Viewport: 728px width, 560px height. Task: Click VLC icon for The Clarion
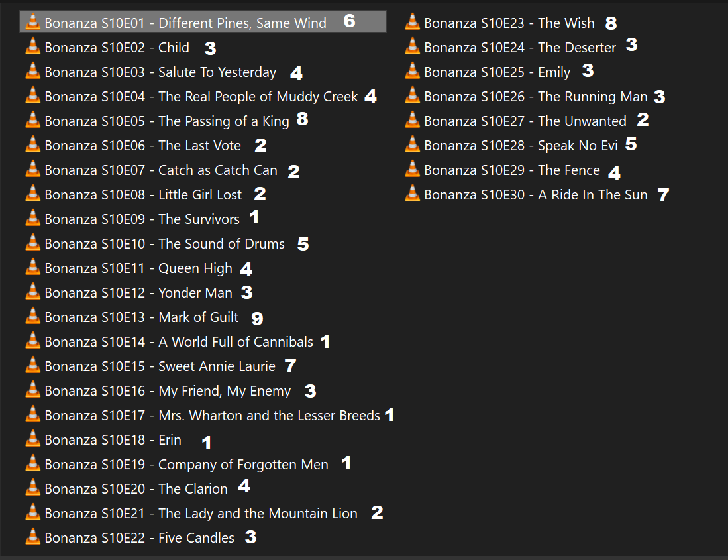pos(32,488)
